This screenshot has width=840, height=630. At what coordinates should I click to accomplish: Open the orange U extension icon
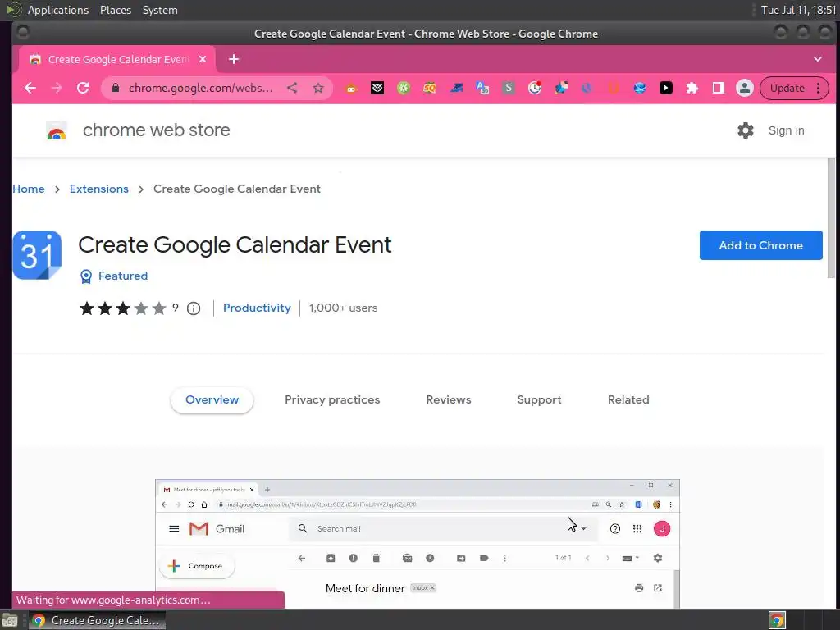[614, 88]
